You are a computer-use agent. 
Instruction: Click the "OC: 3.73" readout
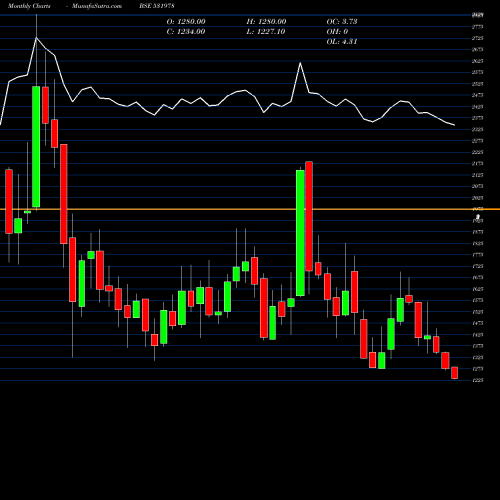[342, 22]
